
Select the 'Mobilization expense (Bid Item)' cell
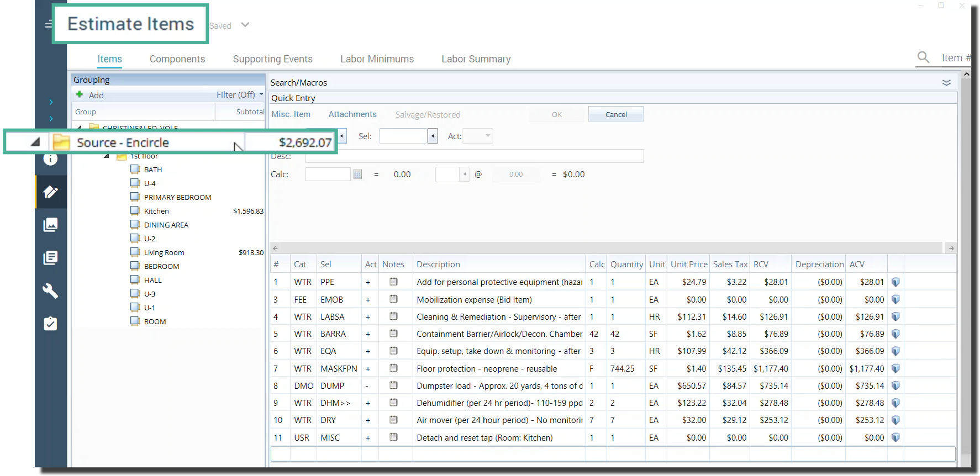click(x=499, y=299)
